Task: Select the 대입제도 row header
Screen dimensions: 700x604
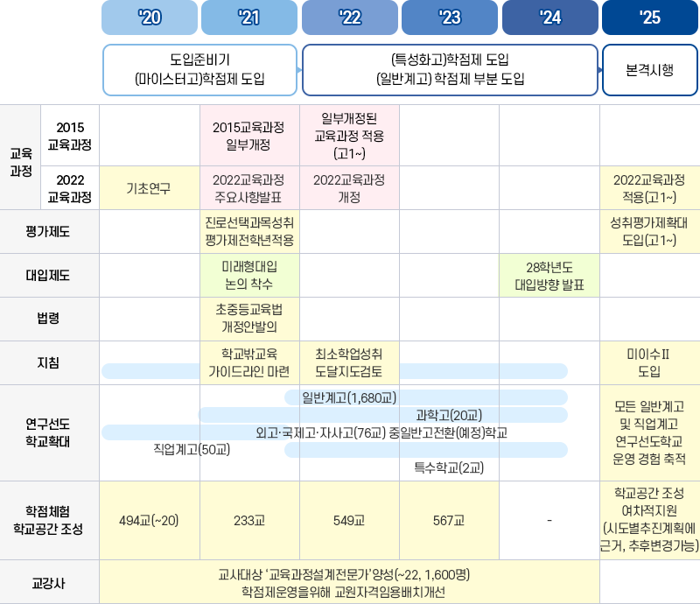Action: click(49, 275)
